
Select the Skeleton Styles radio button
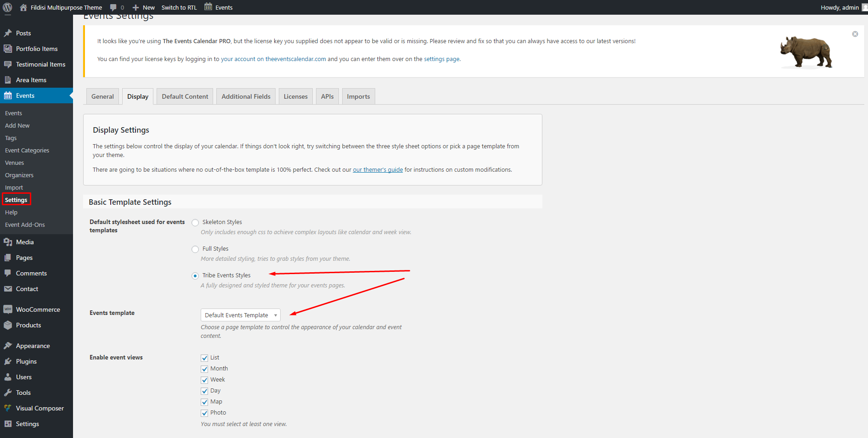tap(195, 223)
